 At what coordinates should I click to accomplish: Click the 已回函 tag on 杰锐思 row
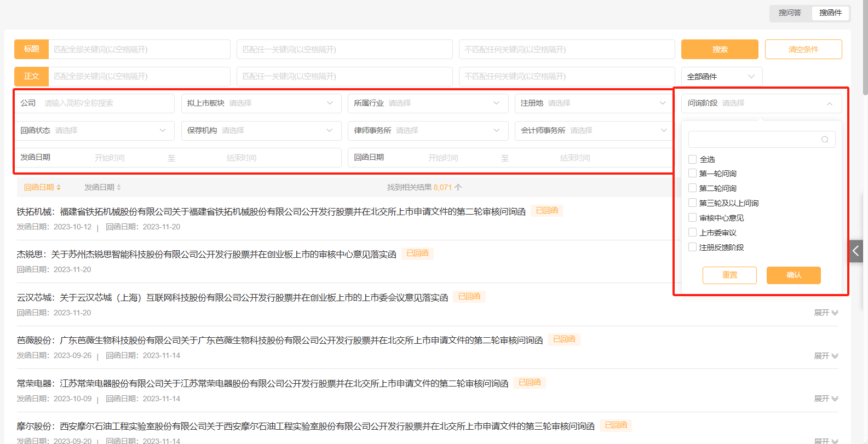point(417,253)
